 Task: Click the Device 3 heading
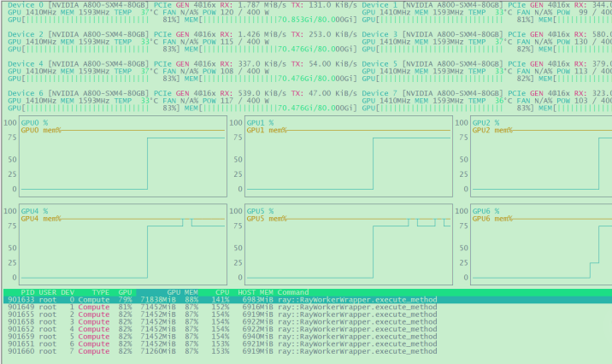pyautogui.click(x=380, y=34)
